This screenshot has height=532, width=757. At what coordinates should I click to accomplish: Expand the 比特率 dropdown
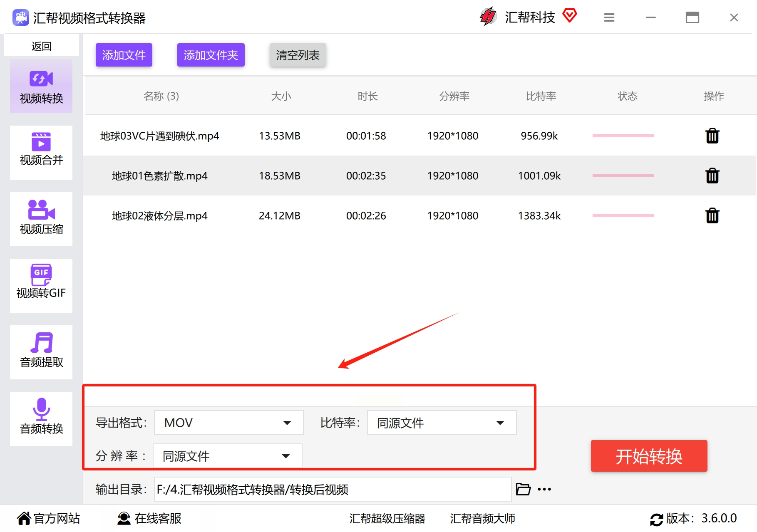pos(442,423)
